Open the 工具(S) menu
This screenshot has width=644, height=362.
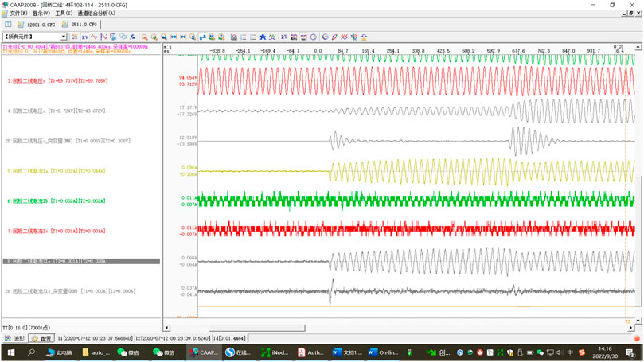[64, 14]
